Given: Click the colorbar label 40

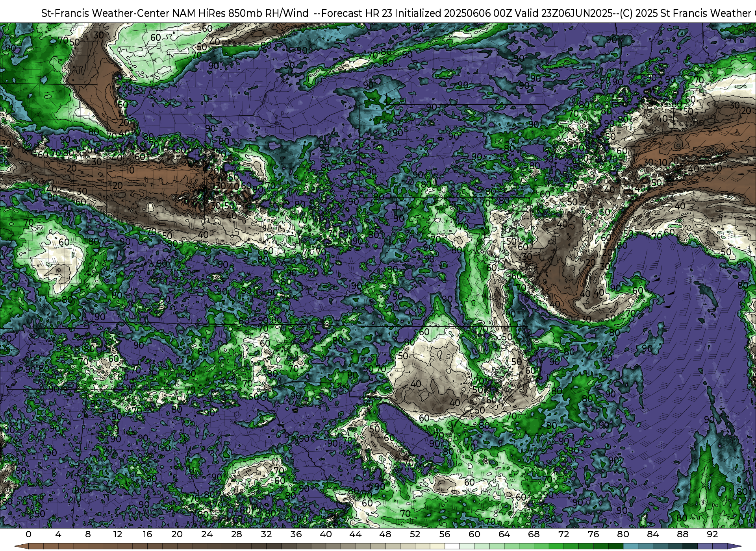Looking at the screenshot, I should coord(326,534).
